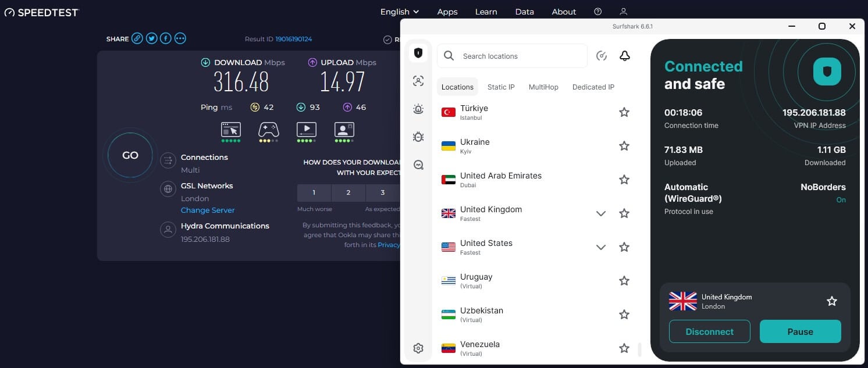Run the built-in speed test icon
This screenshot has height=368, width=868.
[x=602, y=55]
